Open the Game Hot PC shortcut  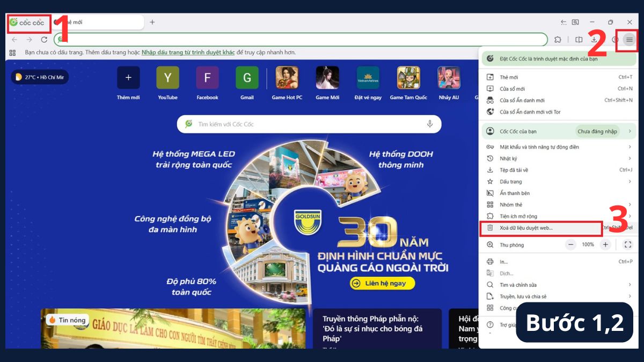287,83
